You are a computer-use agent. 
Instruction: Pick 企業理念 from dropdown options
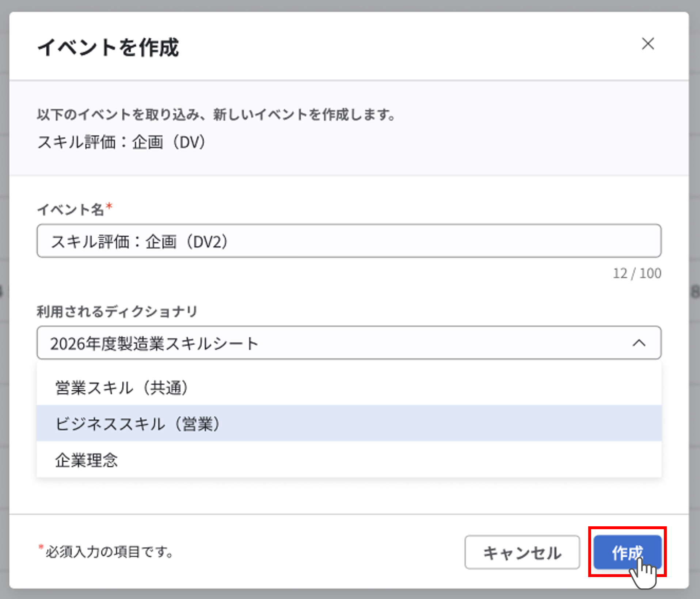pyautogui.click(x=87, y=460)
